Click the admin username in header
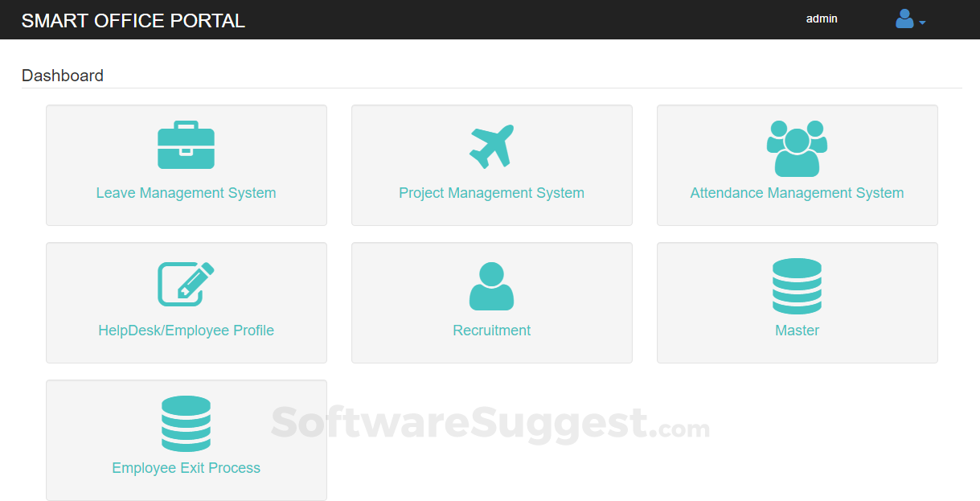This screenshot has width=980, height=501. click(x=822, y=18)
